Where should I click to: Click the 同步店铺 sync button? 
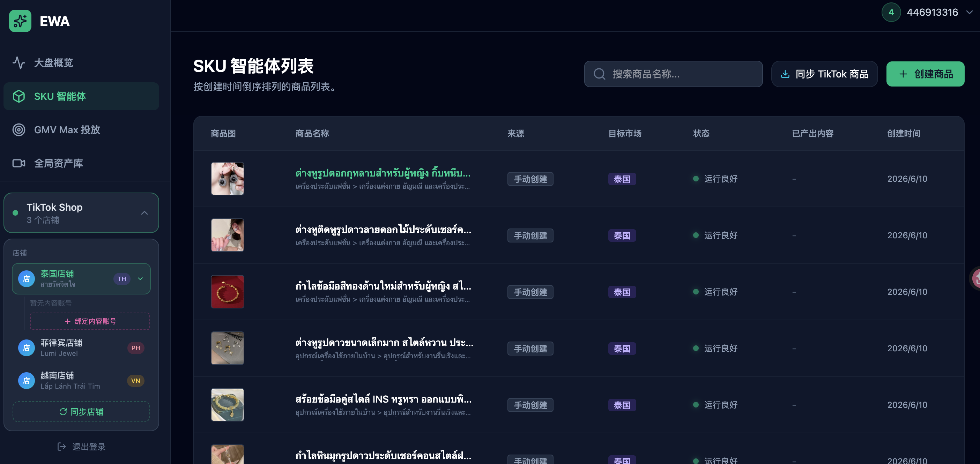click(81, 412)
